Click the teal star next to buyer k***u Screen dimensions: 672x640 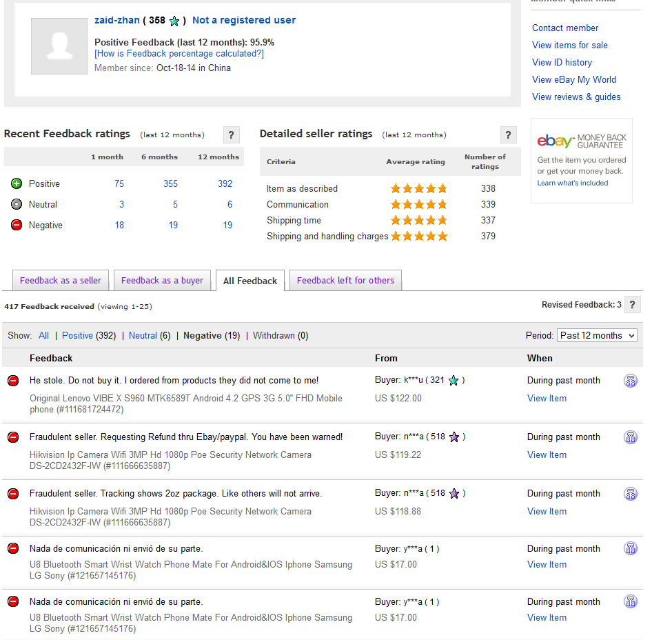point(454,381)
